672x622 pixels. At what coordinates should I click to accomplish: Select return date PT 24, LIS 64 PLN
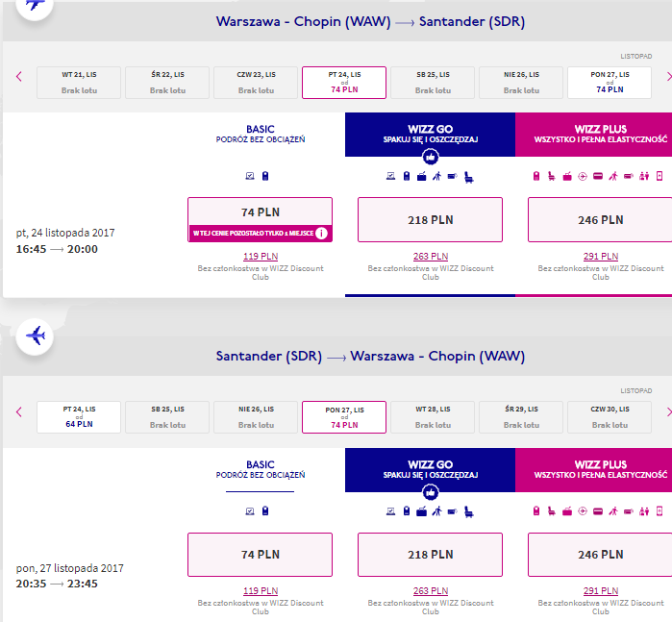(x=79, y=417)
